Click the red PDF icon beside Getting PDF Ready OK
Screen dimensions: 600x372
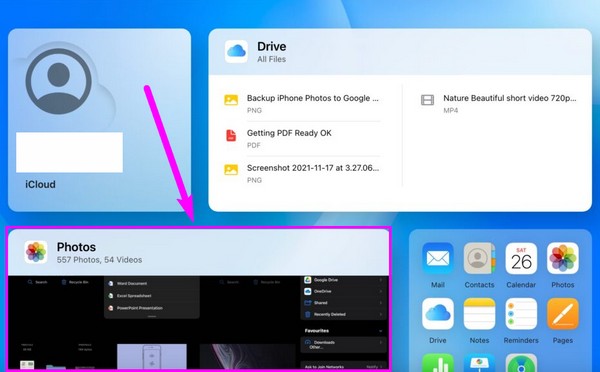pos(231,135)
